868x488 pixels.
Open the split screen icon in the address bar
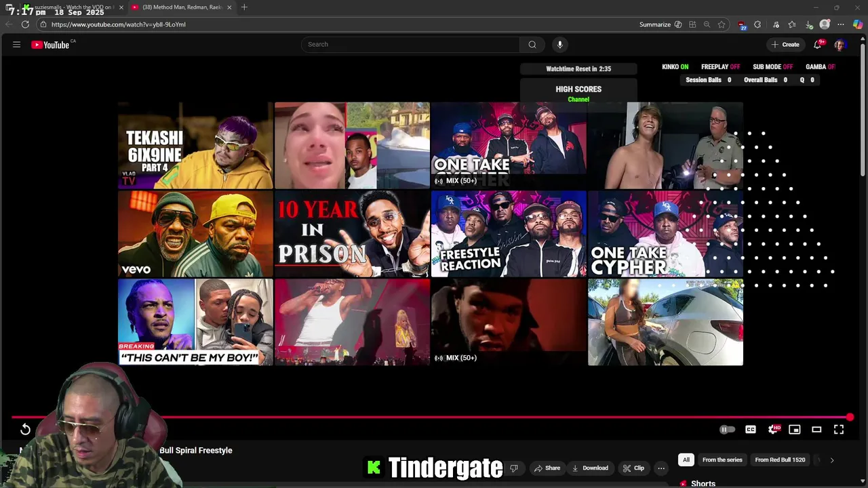692,24
